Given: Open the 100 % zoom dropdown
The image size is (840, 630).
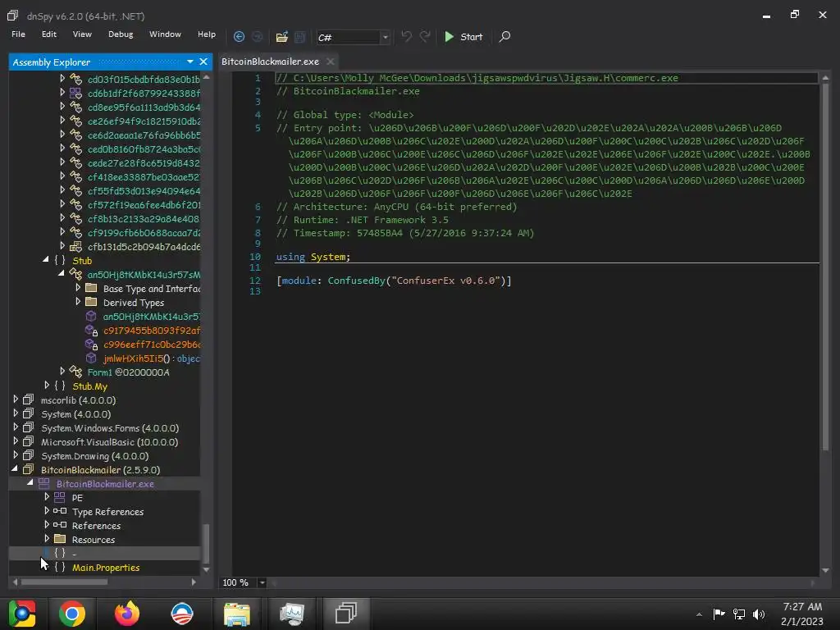Looking at the screenshot, I should point(262,582).
